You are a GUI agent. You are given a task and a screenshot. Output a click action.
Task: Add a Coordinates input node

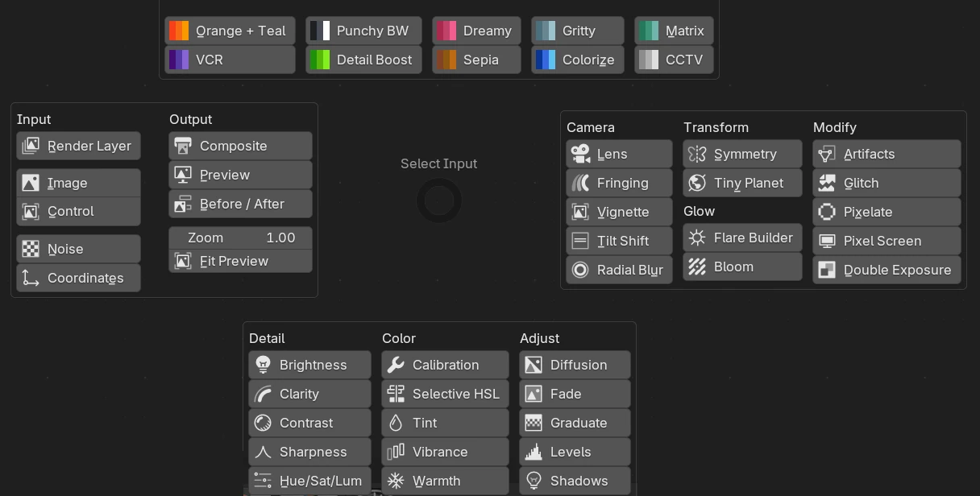78,278
